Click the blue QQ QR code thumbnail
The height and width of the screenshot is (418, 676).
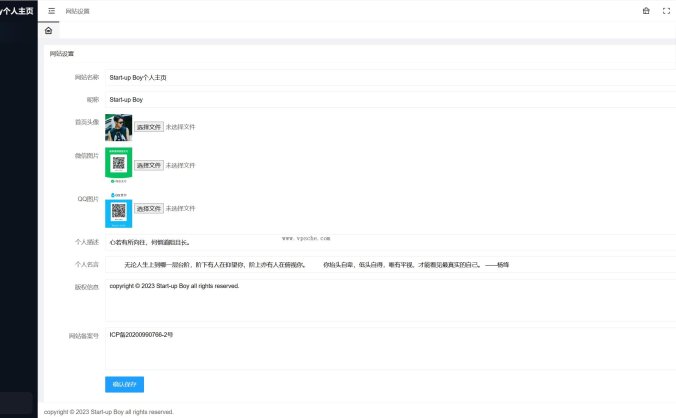119,210
